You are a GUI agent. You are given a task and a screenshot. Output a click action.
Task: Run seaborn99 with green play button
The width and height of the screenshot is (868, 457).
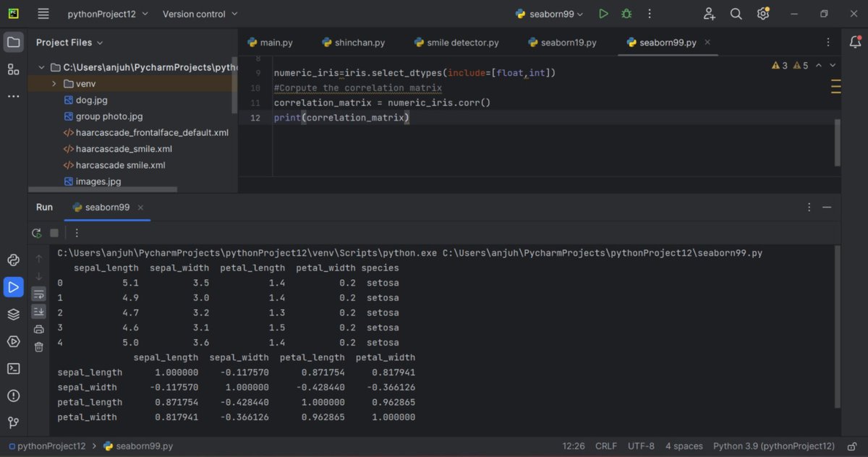(603, 14)
